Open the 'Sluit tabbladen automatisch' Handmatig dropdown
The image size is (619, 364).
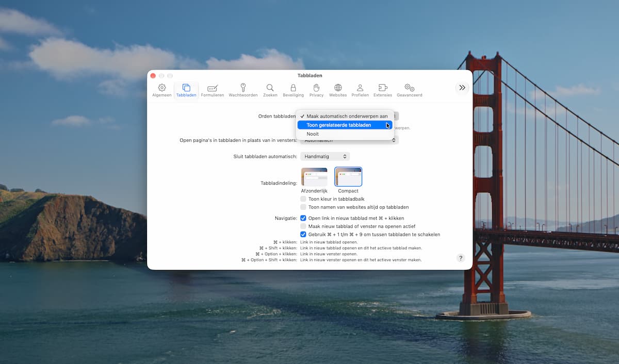(x=325, y=156)
